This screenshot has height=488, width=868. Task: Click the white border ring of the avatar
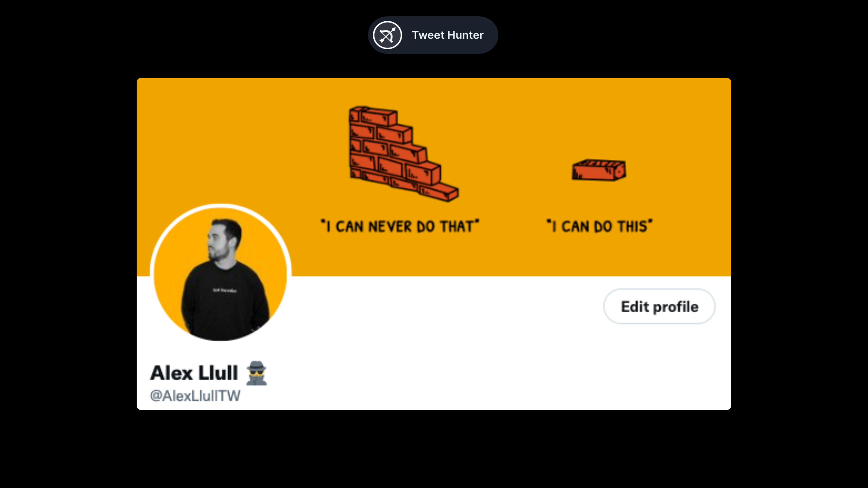tap(221, 206)
